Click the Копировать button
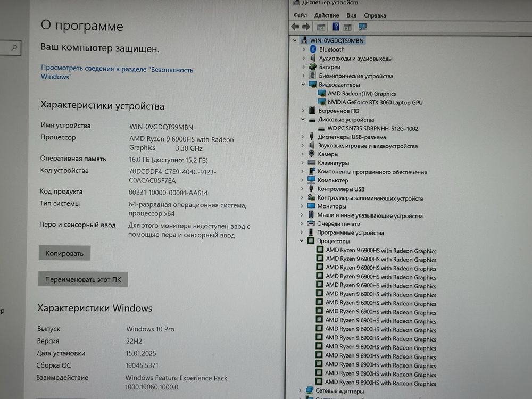532x399 pixels. click(x=64, y=253)
